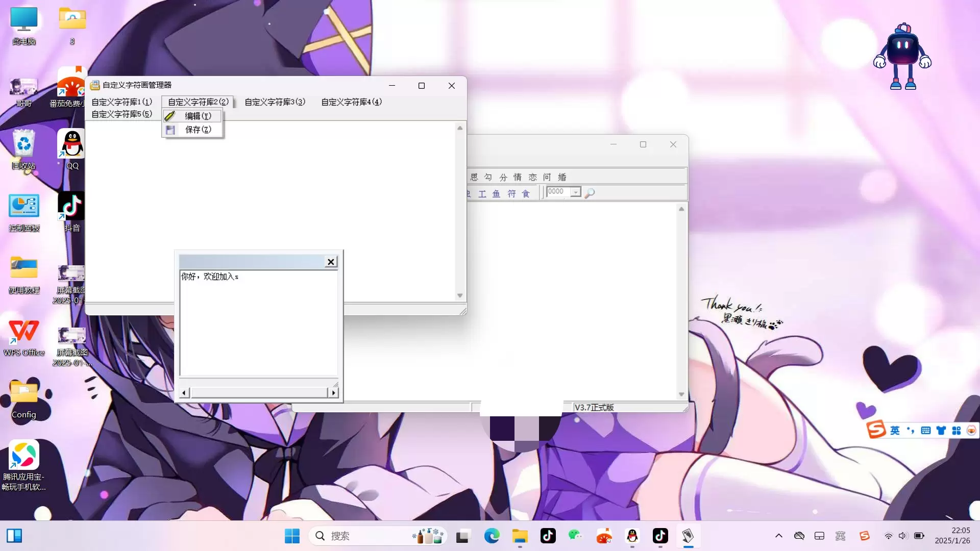Click the Sogou S logo on IME bar
This screenshot has height=551, width=980.
point(876,430)
